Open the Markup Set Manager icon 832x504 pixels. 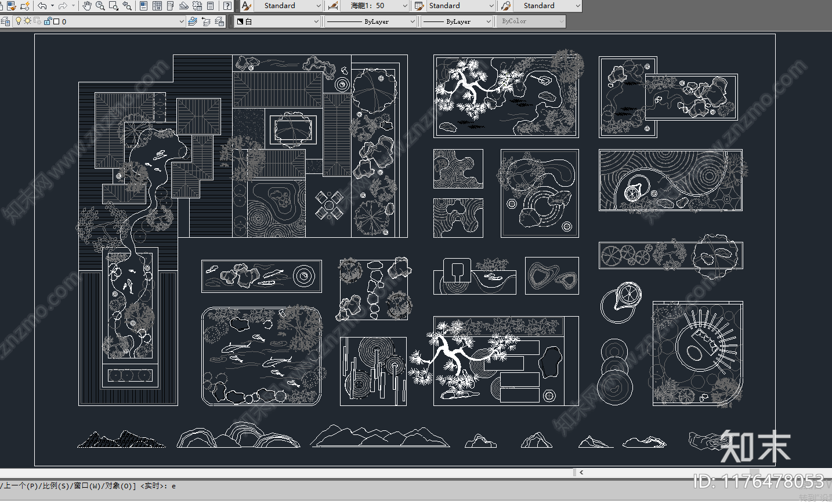[197, 6]
